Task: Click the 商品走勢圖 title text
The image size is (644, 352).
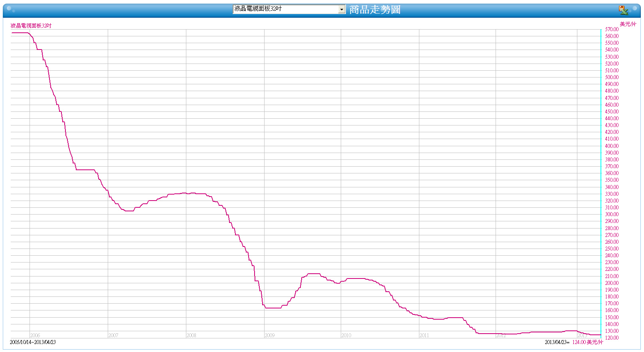Action: pos(375,10)
